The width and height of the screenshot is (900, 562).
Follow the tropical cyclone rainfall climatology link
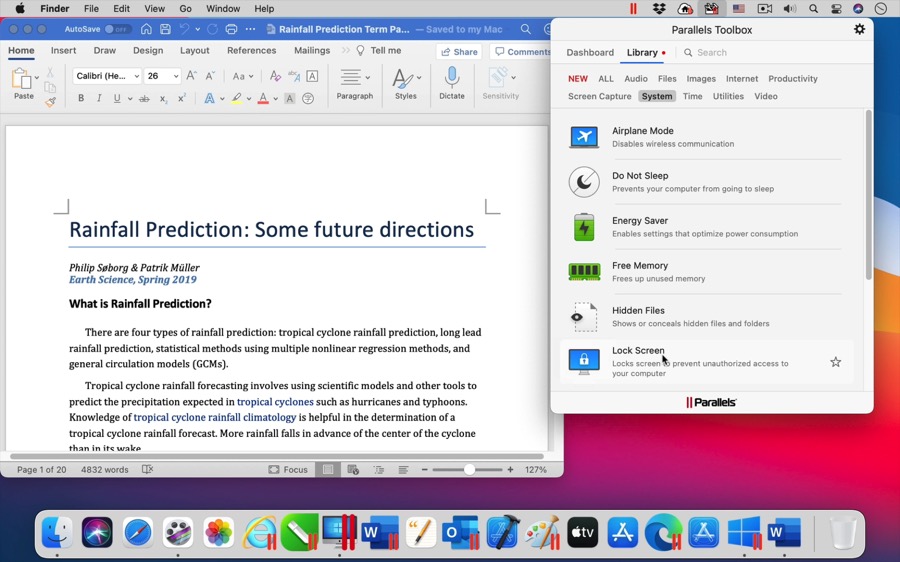215,418
